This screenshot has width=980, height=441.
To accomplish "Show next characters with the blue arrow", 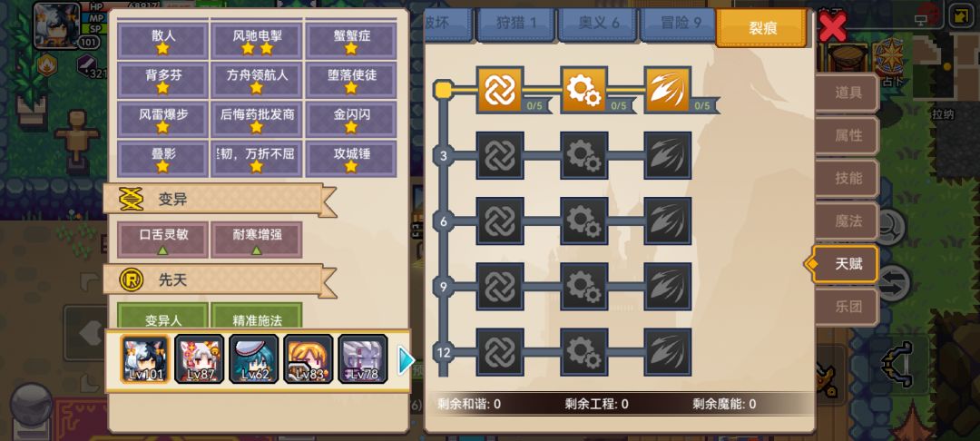I will coord(406,360).
